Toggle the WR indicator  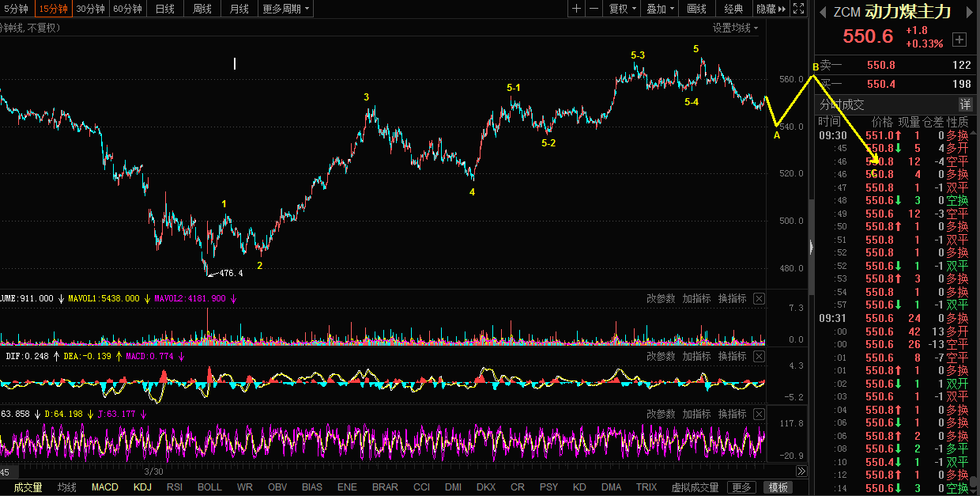tap(245, 487)
